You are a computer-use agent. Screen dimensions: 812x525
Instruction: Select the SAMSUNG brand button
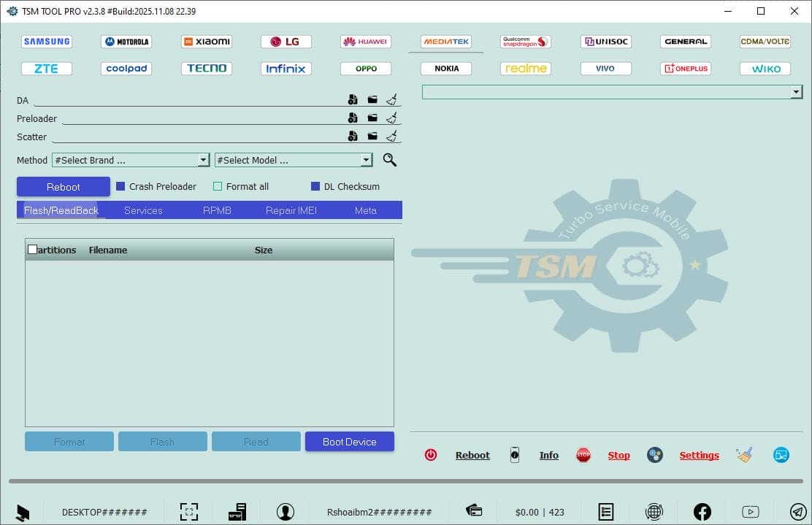point(46,42)
